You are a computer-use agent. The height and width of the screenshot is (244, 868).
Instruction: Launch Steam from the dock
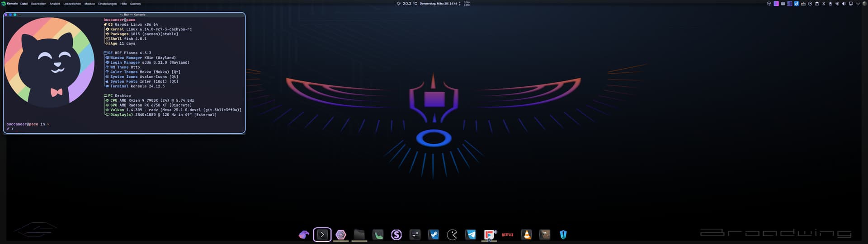point(434,235)
